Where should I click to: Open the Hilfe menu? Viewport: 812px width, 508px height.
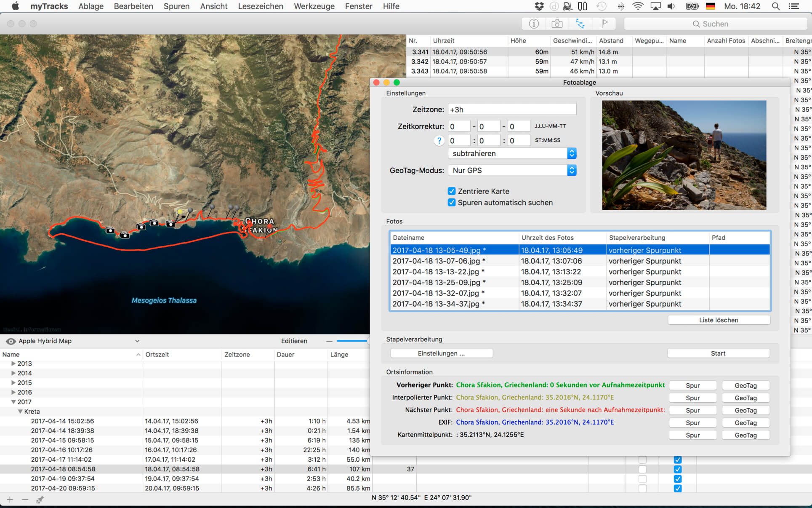[x=391, y=6]
